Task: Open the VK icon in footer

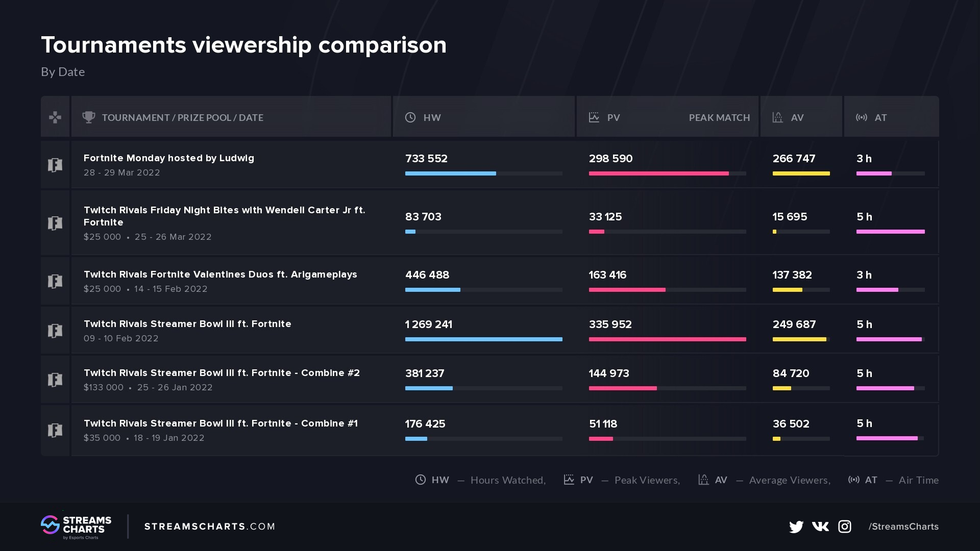Action: 820,526
